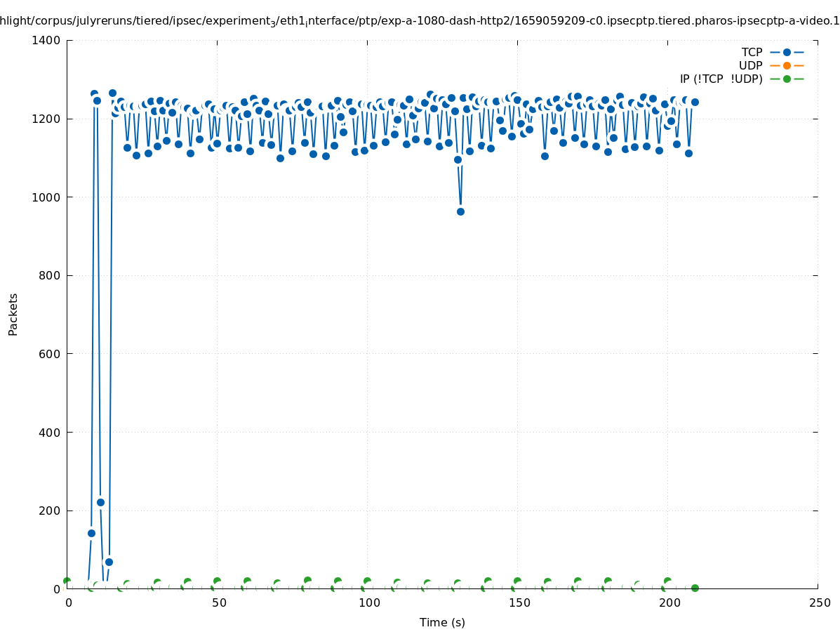Click the TCP legend label
The width and height of the screenshot is (840, 632).
[752, 52]
